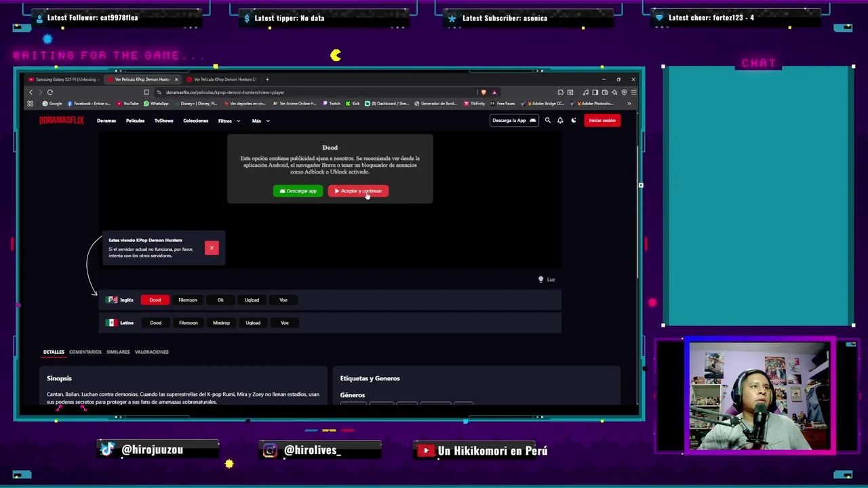Click the green Descargar app button
Viewport: 868px width, 488px height.
pyautogui.click(x=298, y=191)
